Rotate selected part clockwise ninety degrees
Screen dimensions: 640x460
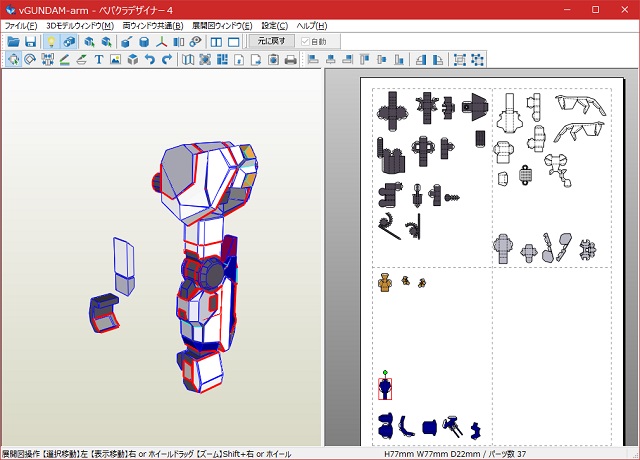[438, 60]
